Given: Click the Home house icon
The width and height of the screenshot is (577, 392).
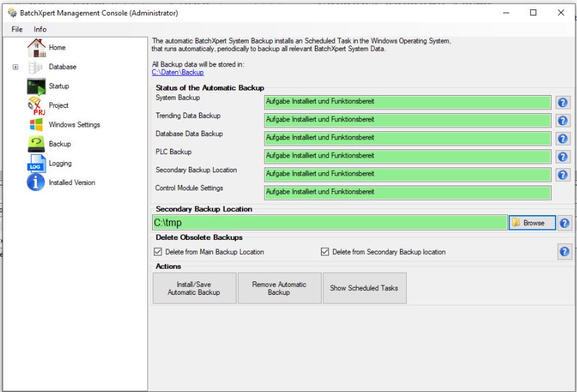Looking at the screenshot, I should pos(36,48).
